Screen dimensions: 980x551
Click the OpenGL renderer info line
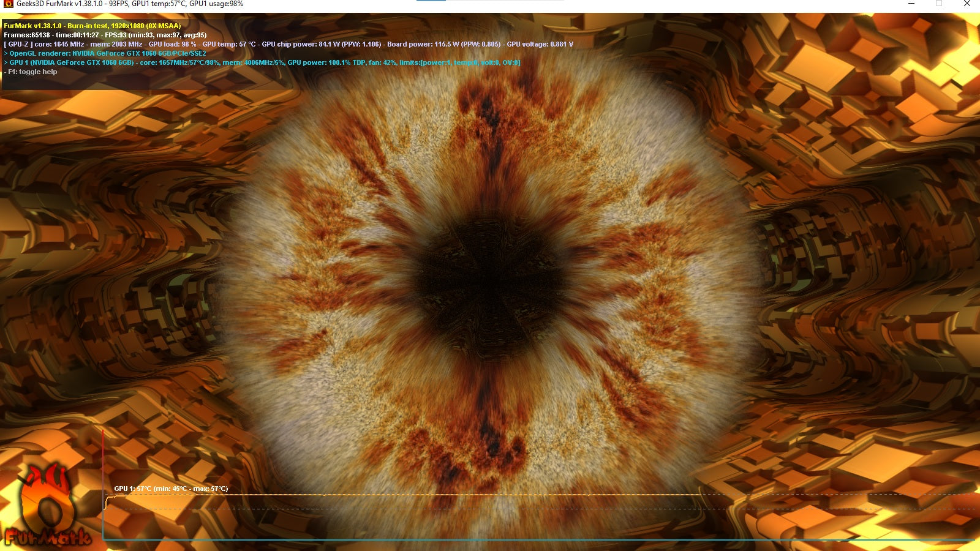[x=105, y=53]
